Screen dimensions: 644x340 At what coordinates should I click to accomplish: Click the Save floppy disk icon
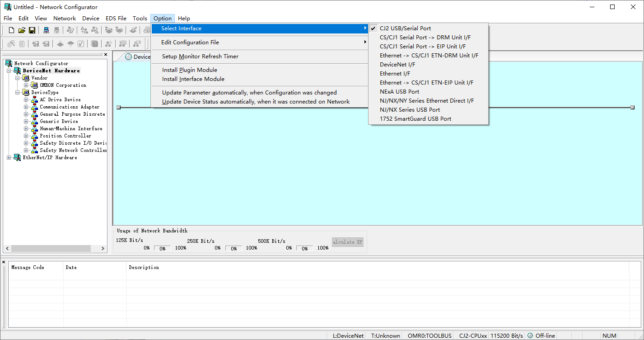pyautogui.click(x=32, y=30)
